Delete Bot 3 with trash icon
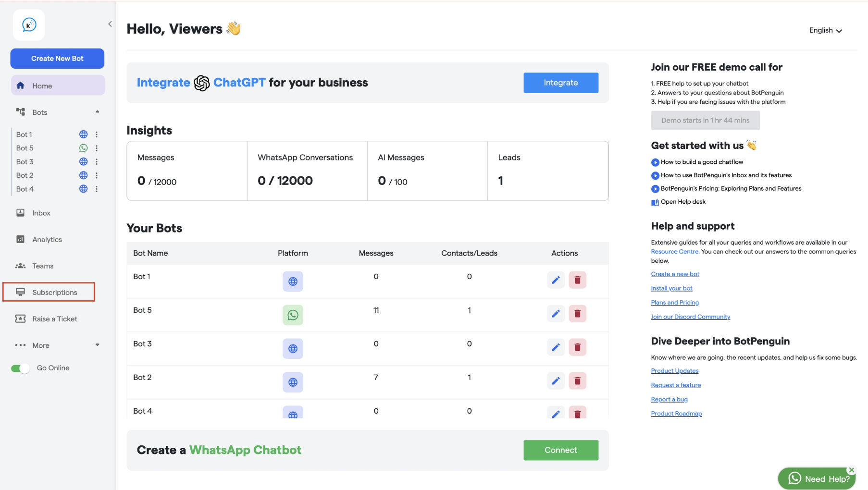 [x=577, y=347]
